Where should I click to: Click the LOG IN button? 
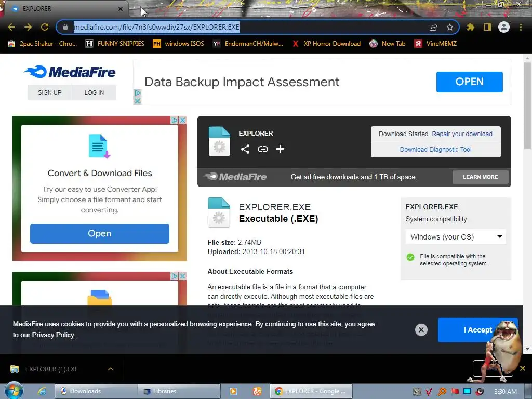(x=95, y=92)
